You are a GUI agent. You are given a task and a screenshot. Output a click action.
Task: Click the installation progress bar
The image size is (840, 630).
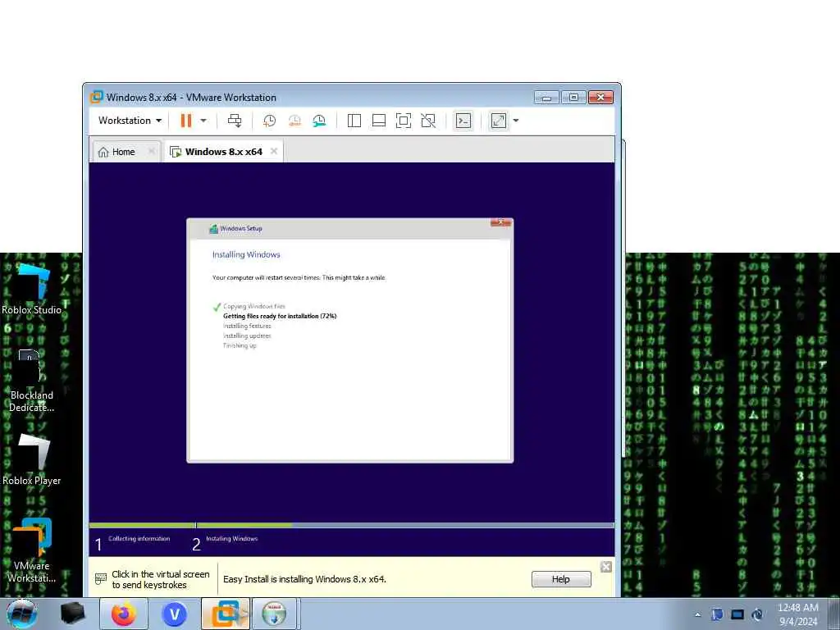(x=351, y=525)
